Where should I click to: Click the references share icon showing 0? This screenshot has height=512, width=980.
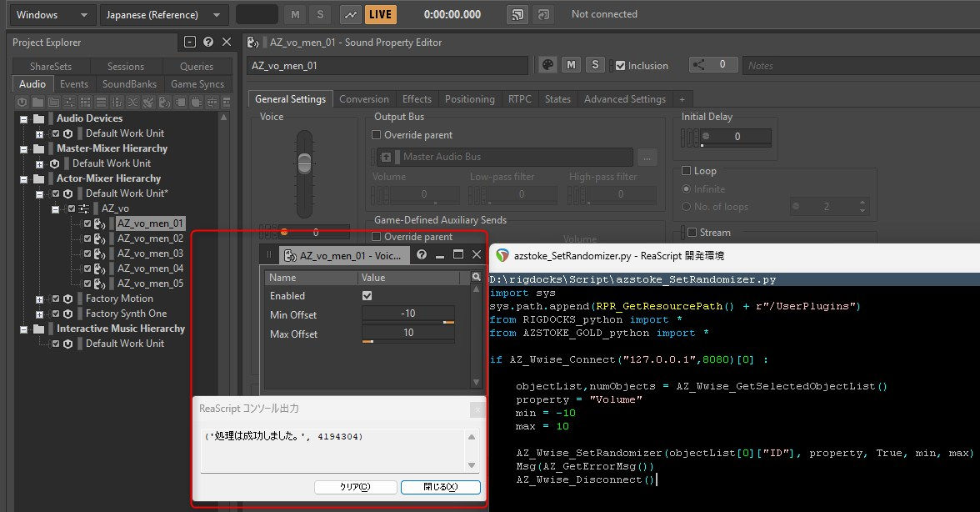[x=712, y=65]
